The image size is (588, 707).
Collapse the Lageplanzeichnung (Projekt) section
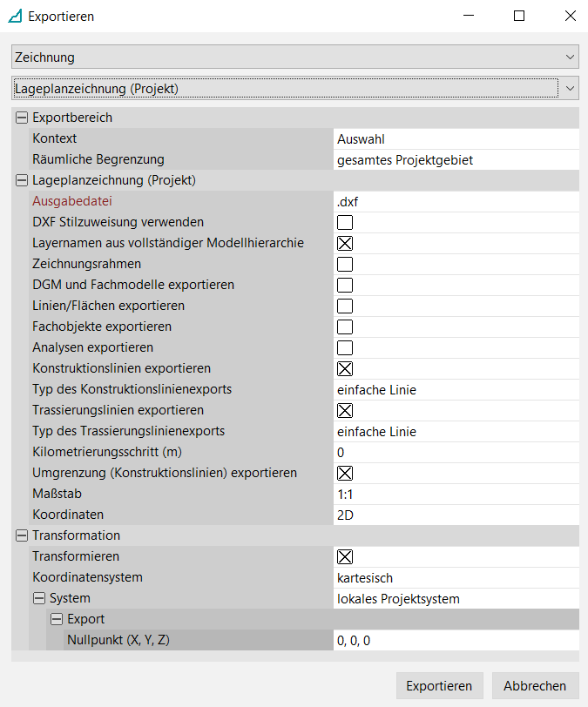point(21,180)
